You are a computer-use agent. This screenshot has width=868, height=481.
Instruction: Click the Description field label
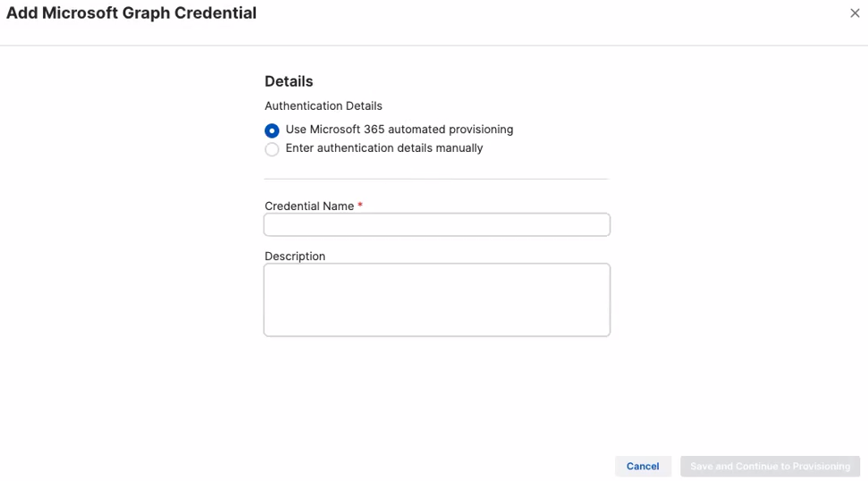coord(295,257)
